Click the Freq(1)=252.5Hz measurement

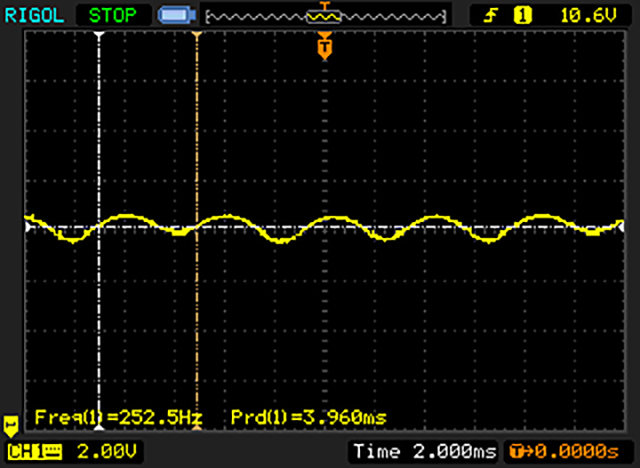pos(119,417)
